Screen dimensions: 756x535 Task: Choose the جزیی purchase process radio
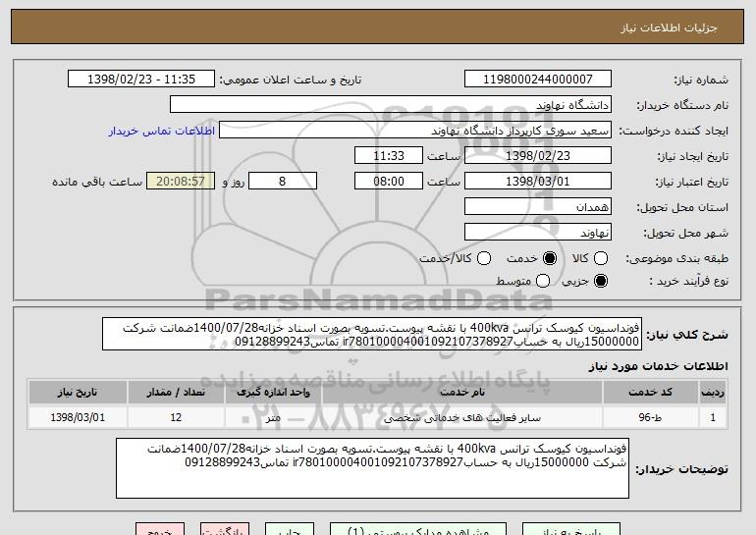pyautogui.click(x=601, y=281)
